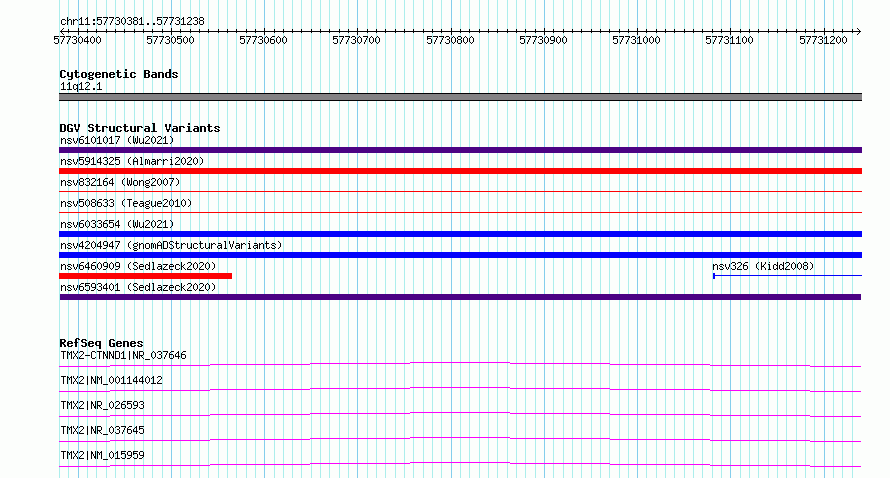Select nsv6460909 (Sedlazeck2020) label

pos(138,266)
